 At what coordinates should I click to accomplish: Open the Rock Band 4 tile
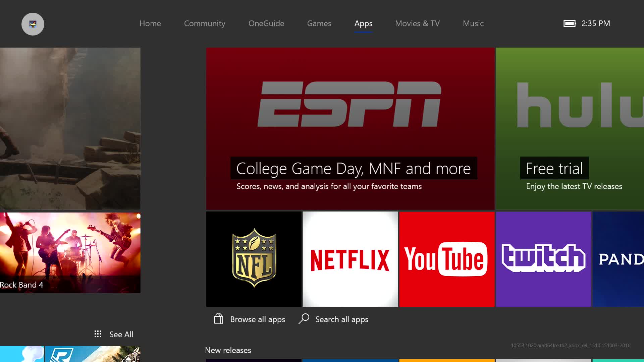pos(70,253)
